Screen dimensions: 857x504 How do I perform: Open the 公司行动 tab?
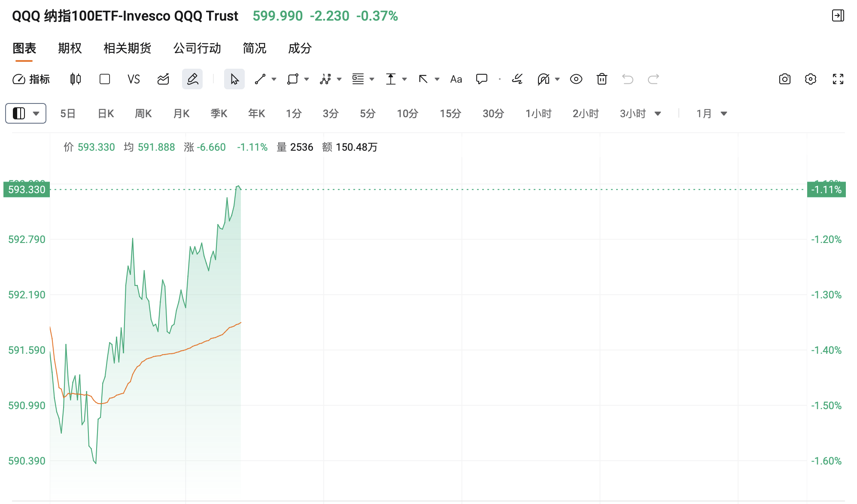pyautogui.click(x=197, y=48)
